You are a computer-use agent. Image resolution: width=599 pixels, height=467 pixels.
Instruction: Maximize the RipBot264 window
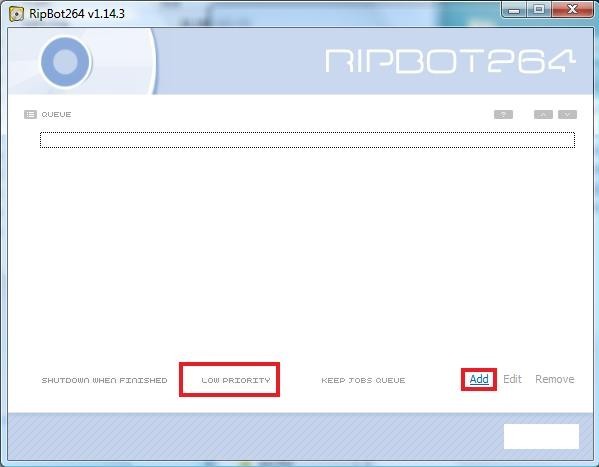539,10
